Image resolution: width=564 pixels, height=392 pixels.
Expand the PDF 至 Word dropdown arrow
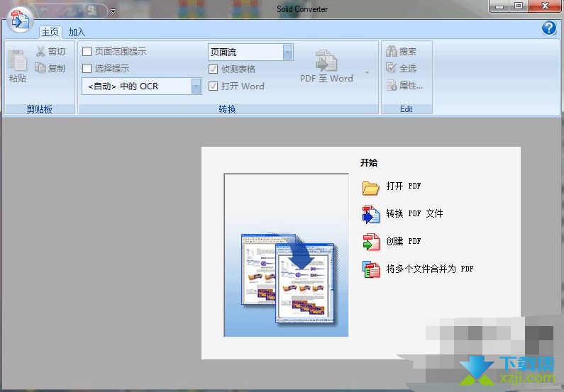click(x=367, y=72)
